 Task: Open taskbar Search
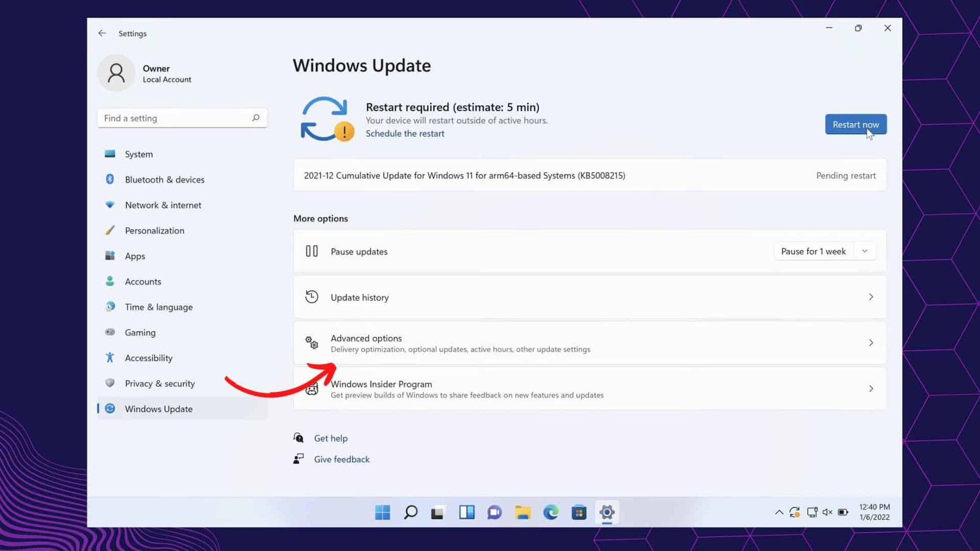[410, 512]
